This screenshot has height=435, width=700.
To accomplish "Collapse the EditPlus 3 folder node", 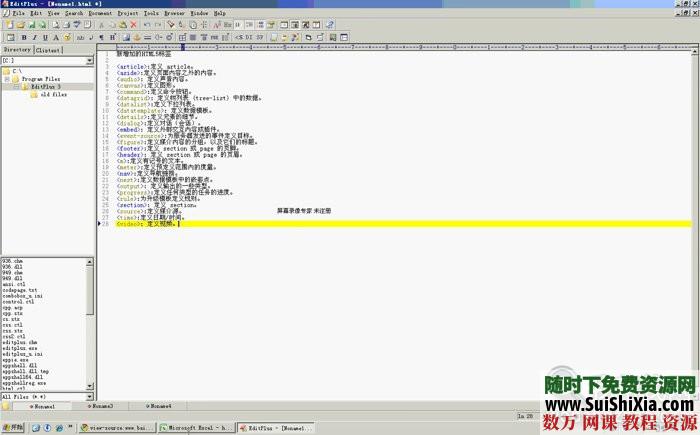I will click(17, 87).
